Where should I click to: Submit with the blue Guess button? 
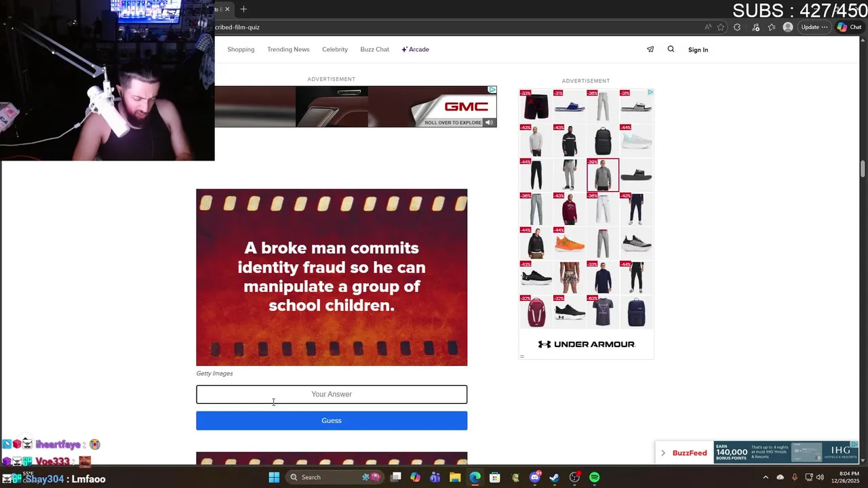pyautogui.click(x=332, y=420)
